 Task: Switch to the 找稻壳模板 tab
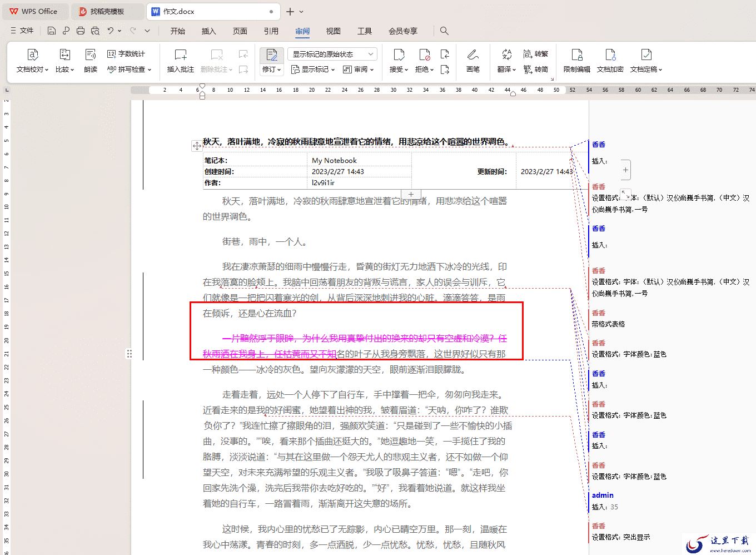[x=108, y=11]
